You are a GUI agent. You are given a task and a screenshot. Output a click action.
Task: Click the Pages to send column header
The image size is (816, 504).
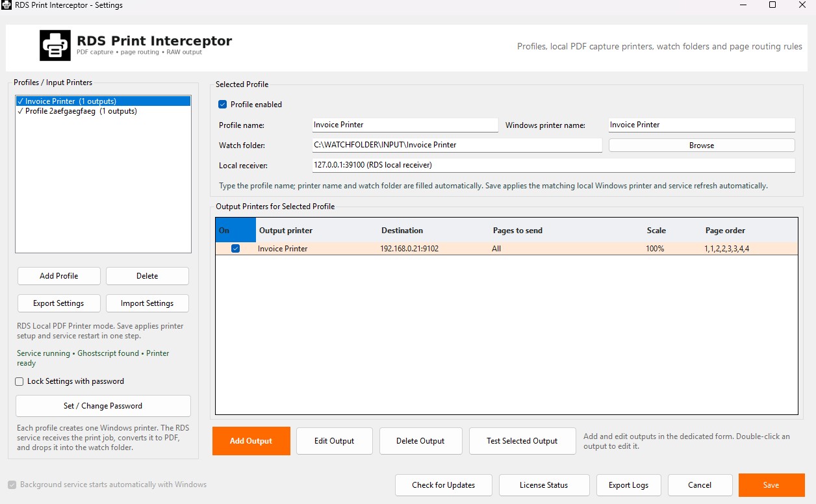567,231
